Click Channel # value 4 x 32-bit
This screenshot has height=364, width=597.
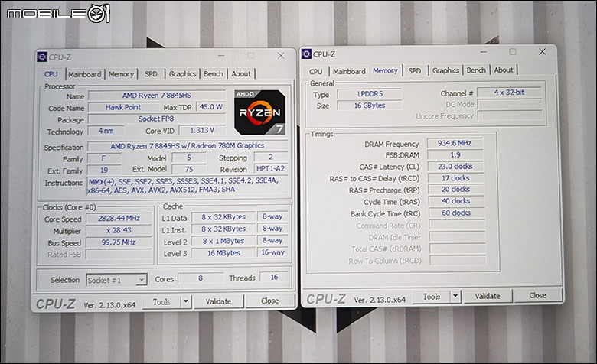[510, 92]
